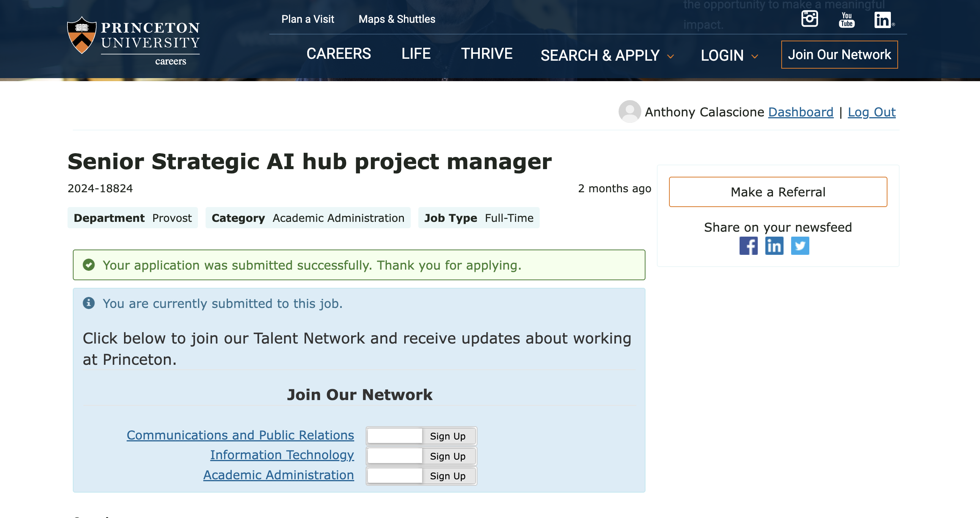Viewport: 980px width, 518px height.
Task: Click Join Our Network header button
Action: pos(839,54)
